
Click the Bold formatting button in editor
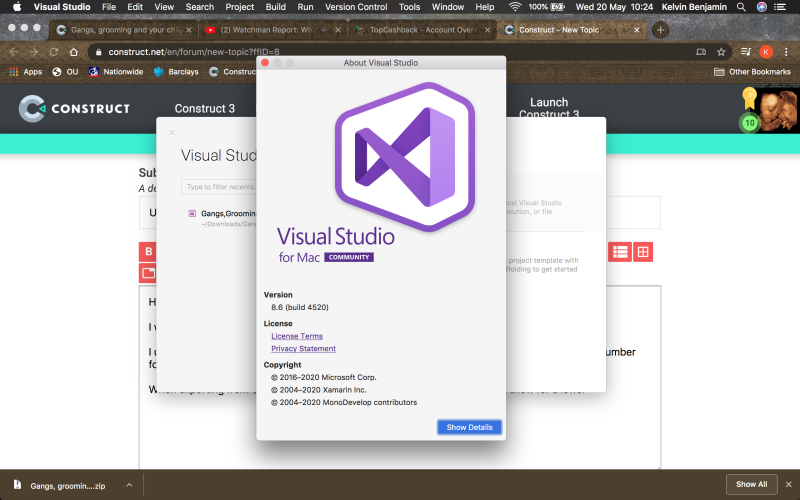click(x=148, y=252)
